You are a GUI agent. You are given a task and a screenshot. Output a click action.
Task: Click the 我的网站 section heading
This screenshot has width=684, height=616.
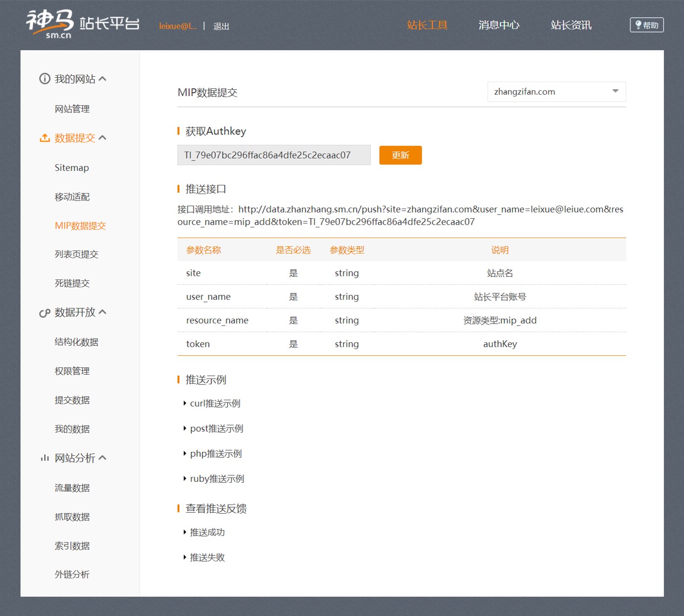coord(75,79)
